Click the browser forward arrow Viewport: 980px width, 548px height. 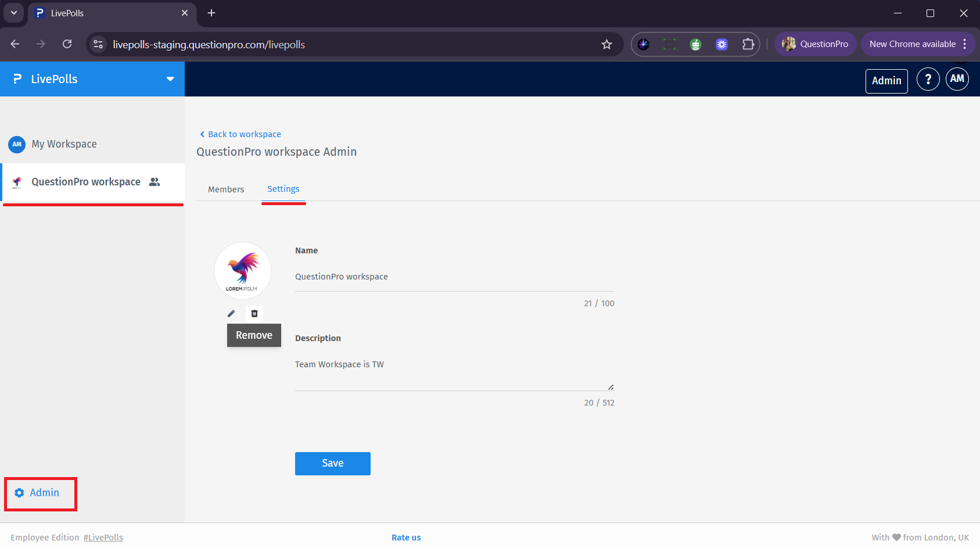pos(41,44)
